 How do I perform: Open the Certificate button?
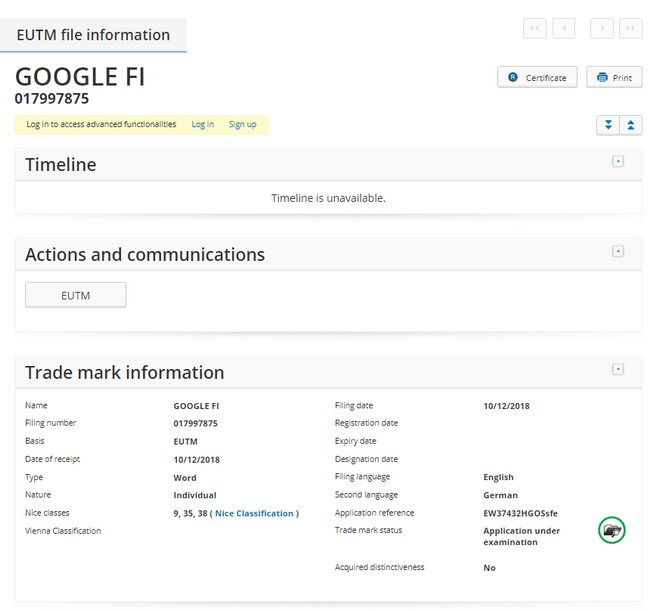[x=537, y=77]
